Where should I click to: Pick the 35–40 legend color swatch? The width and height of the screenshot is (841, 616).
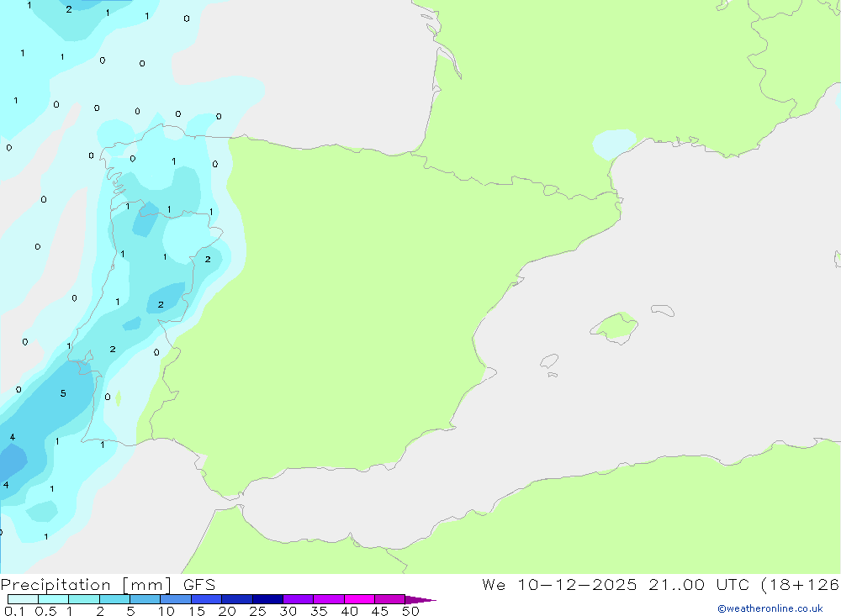[x=329, y=599]
